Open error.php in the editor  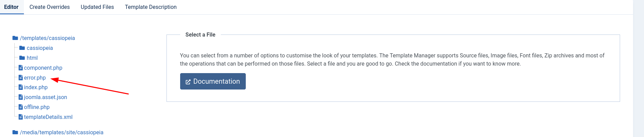coord(35,78)
